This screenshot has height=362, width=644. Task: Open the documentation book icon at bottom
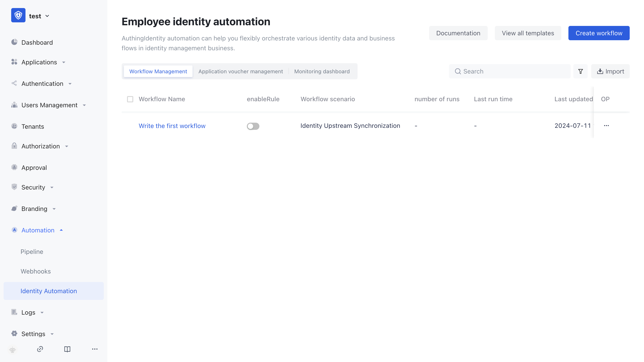coord(67,349)
